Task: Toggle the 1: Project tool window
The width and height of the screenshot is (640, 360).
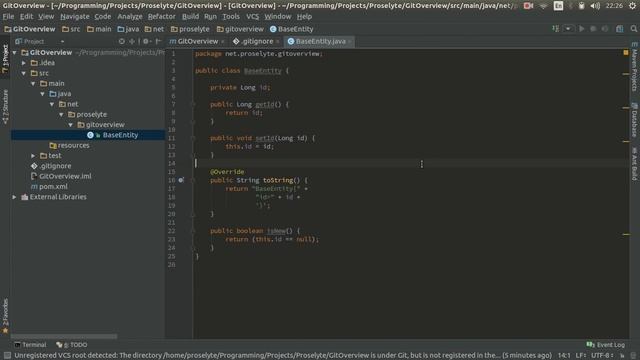Action: click(x=5, y=59)
